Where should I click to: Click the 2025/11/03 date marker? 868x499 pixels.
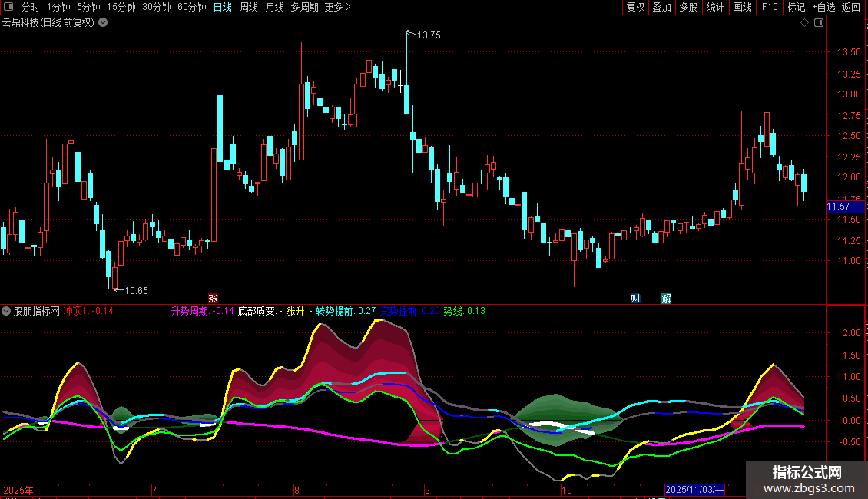[694, 490]
